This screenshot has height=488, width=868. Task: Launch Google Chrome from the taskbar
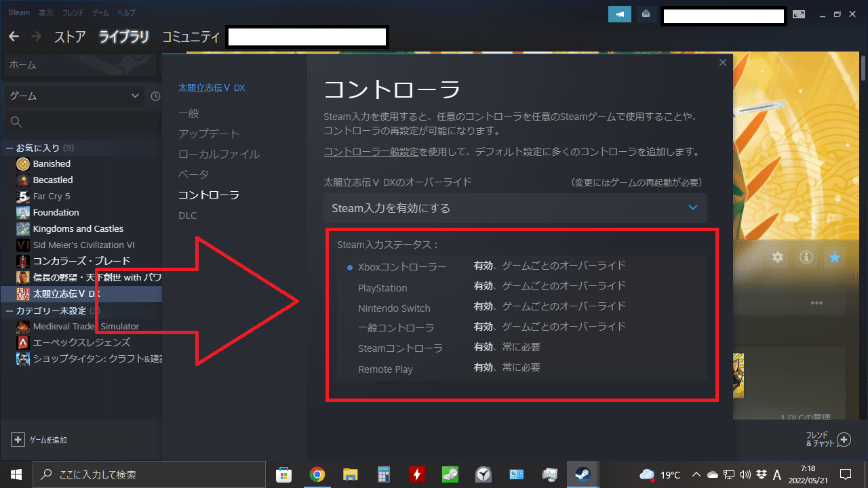click(x=317, y=474)
